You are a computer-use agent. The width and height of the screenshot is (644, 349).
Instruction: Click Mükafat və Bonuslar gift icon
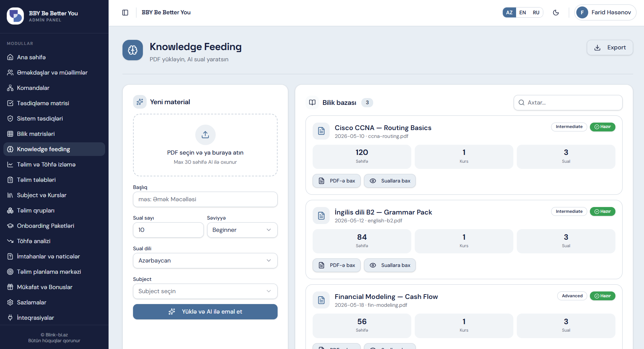click(10, 287)
